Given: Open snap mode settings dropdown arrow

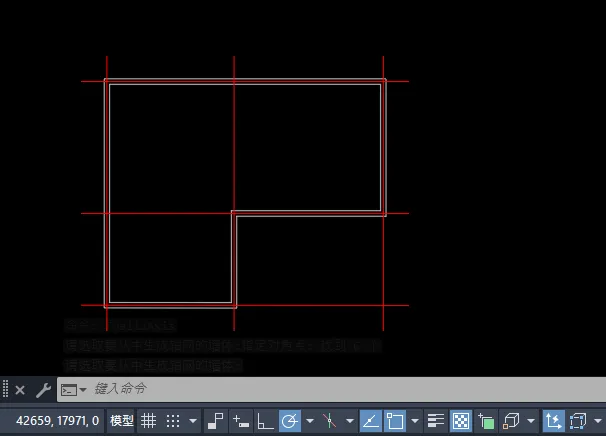Looking at the screenshot, I should [x=193, y=421].
